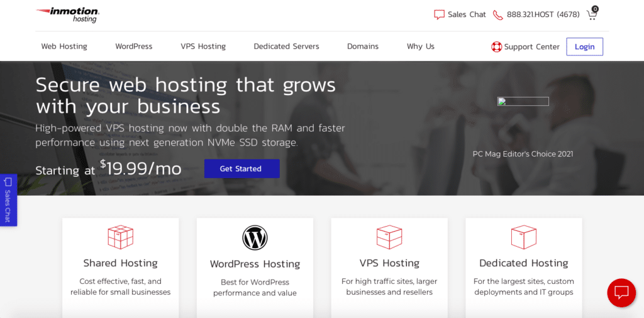Open the Support Center link
This screenshot has height=318, width=644.
(x=532, y=47)
